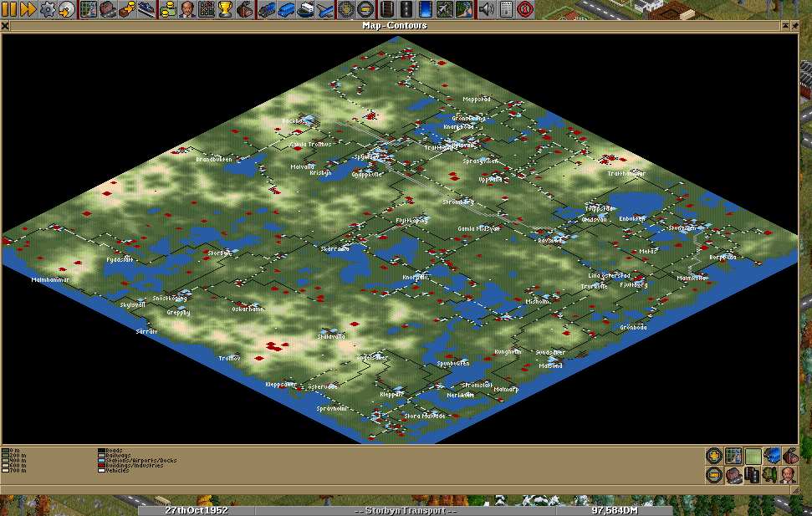The image size is (812, 516).
Task: Show the owners view on the minimap
Action: 789,475
